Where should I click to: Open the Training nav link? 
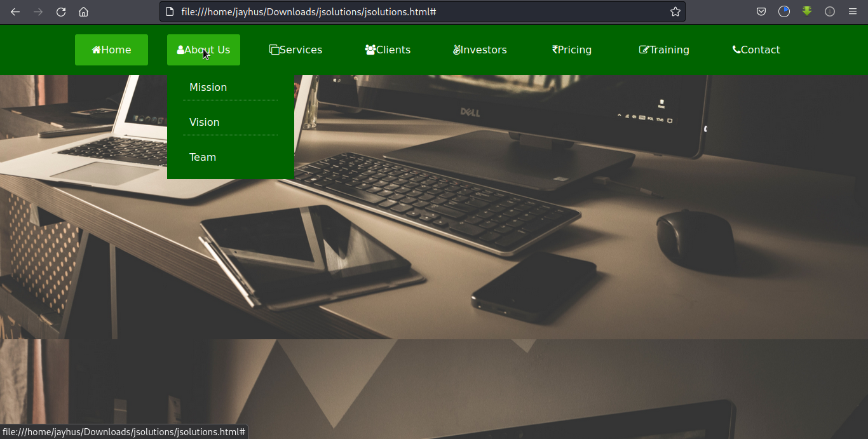664,50
